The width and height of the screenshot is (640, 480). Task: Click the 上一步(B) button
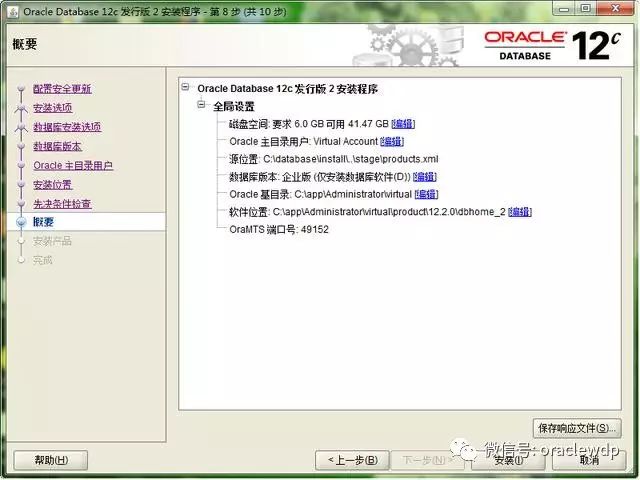tap(353, 460)
